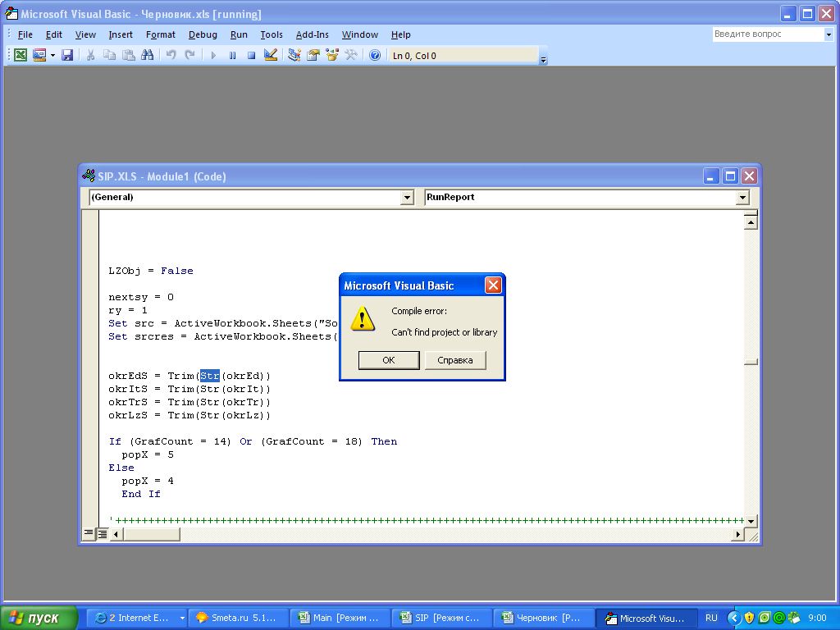
Task: Open the Edit menu
Action: point(53,34)
